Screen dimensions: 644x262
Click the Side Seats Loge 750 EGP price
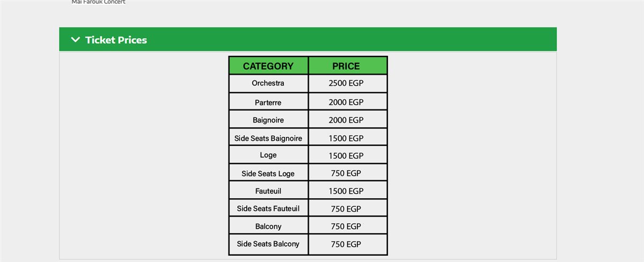coord(346,173)
